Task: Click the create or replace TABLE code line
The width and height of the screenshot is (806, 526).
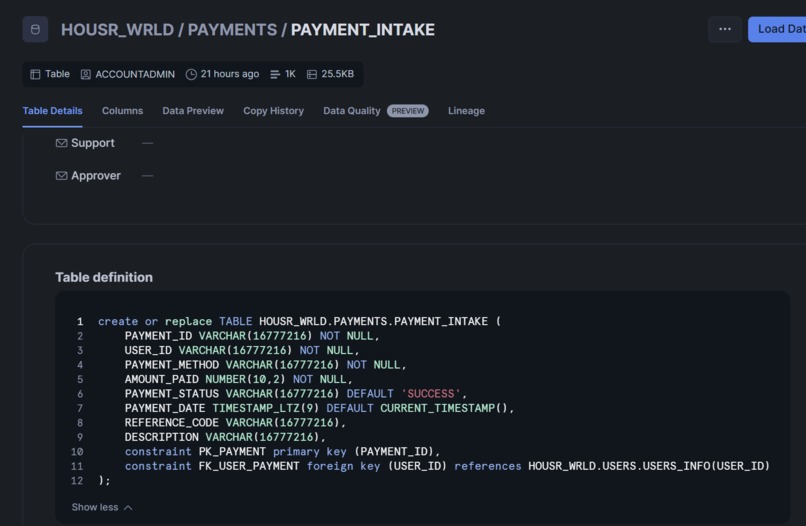Action: [x=300, y=321]
